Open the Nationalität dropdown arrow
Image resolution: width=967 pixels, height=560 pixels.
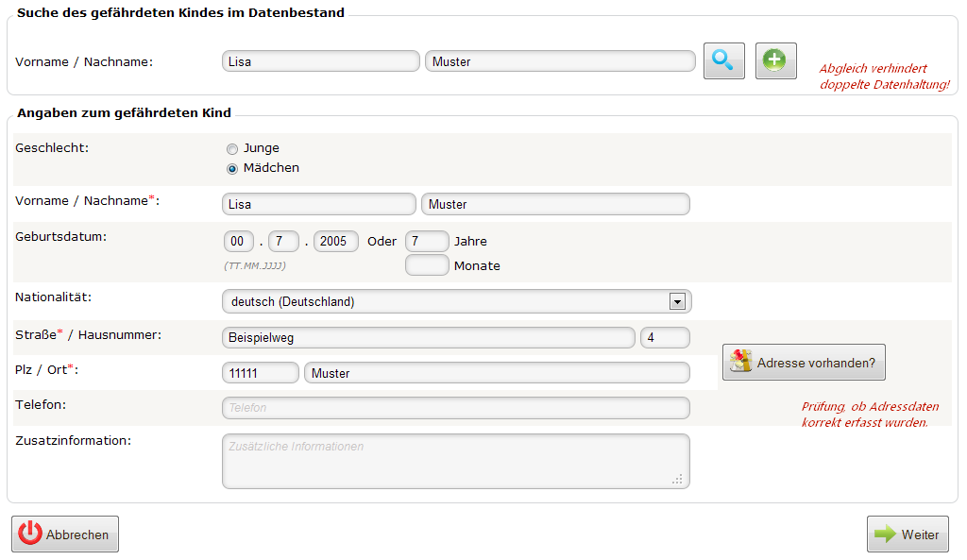point(677,301)
